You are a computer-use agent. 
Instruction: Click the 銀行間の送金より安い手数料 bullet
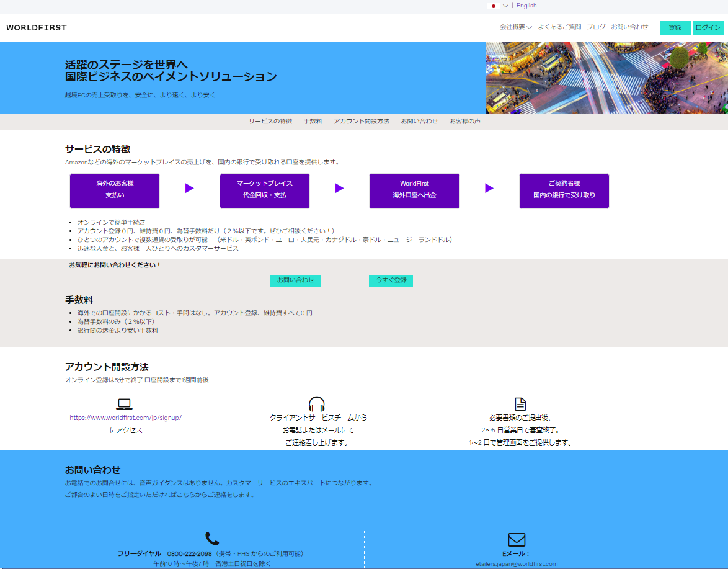coord(117,330)
